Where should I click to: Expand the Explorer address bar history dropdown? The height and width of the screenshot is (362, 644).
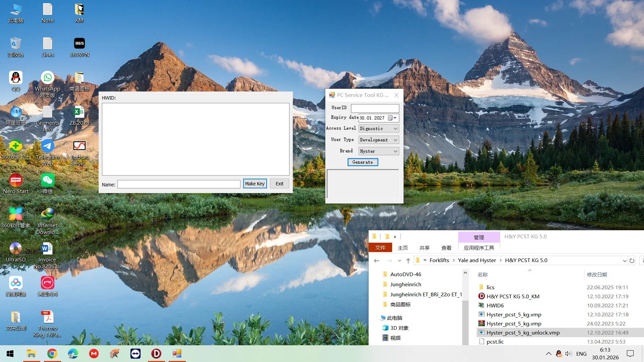pyautogui.click(x=625, y=261)
